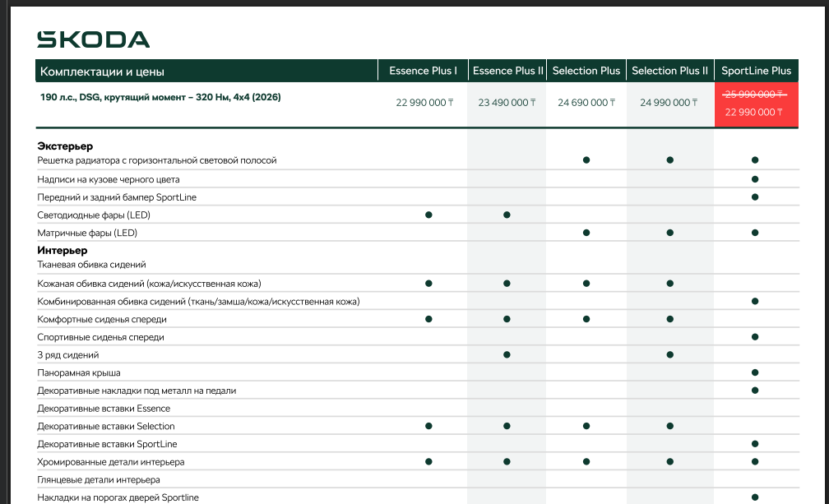Click 'Кожаная обивка сидений' row label
Image resolution: width=829 pixels, height=504 pixels.
(x=149, y=284)
